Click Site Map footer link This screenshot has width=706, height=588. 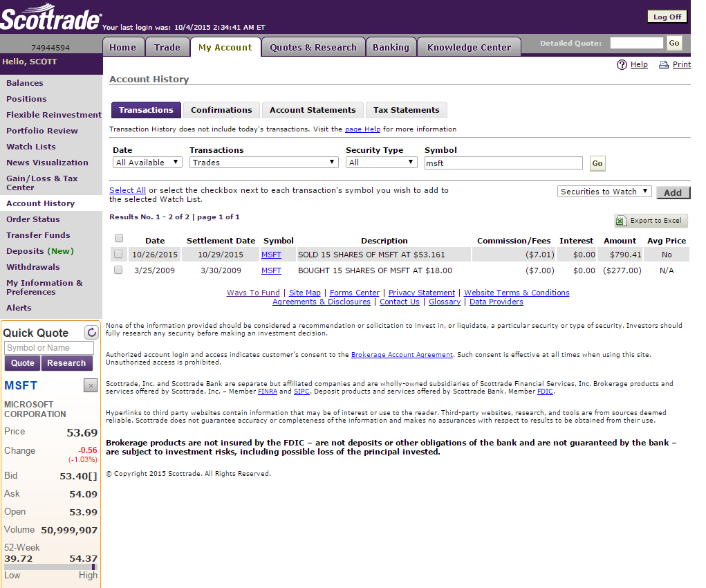point(305,293)
